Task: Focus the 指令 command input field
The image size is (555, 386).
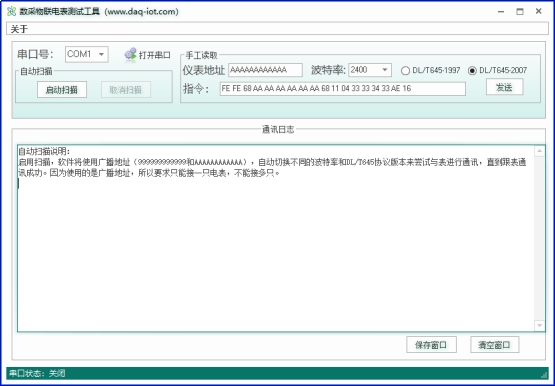Action: coord(343,88)
